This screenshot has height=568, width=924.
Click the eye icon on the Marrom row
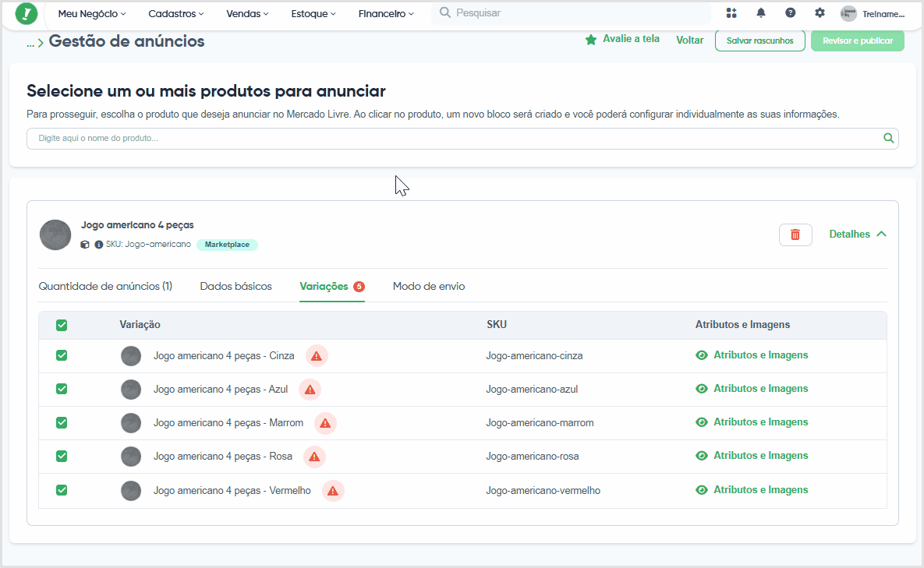(x=701, y=422)
